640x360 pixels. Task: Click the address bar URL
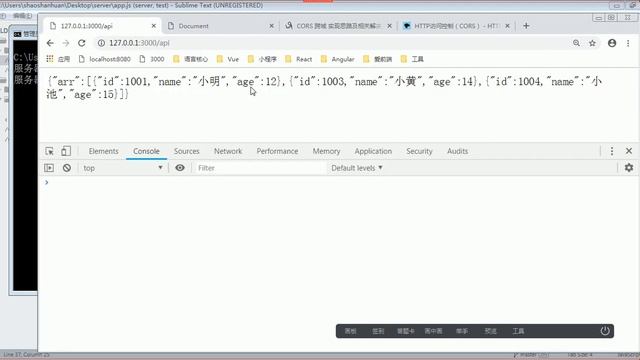(139, 43)
